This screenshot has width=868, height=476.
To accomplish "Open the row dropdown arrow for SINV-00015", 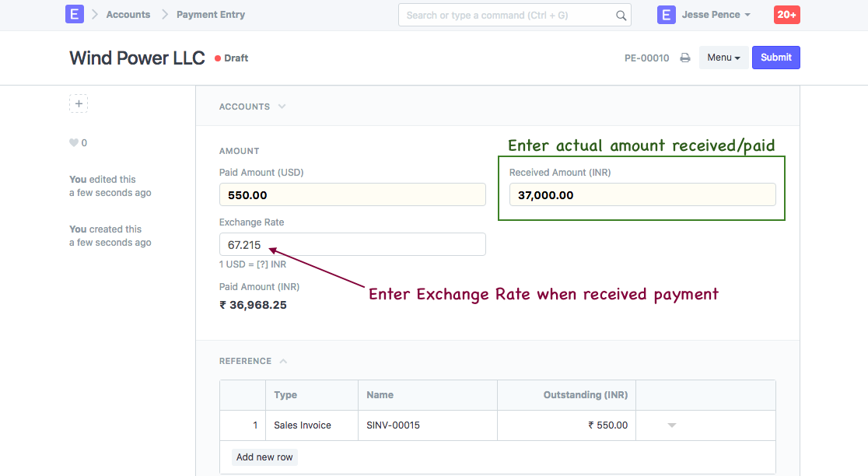I will [672, 425].
